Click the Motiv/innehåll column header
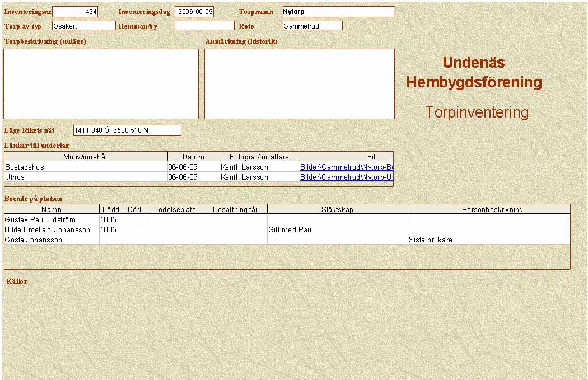This screenshot has width=588, height=380. point(86,157)
